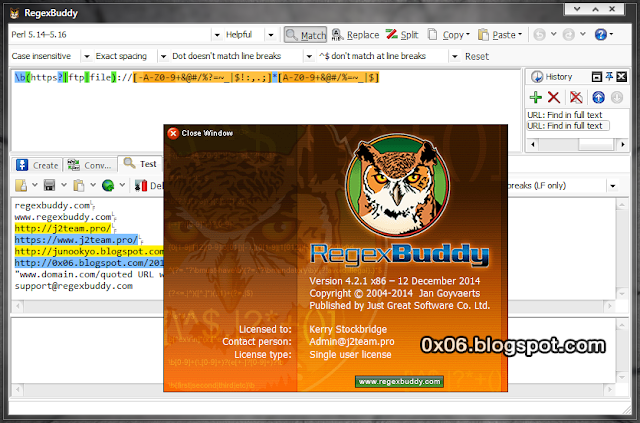The image size is (640, 423).
Task: Click History panel horizontal scrollbar right arrow
Action: [622, 144]
